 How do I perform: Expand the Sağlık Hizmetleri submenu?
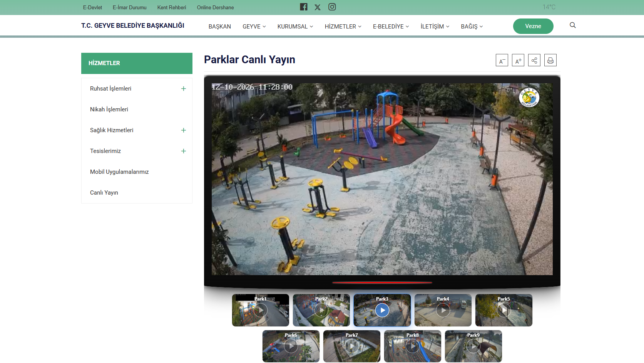click(x=184, y=130)
